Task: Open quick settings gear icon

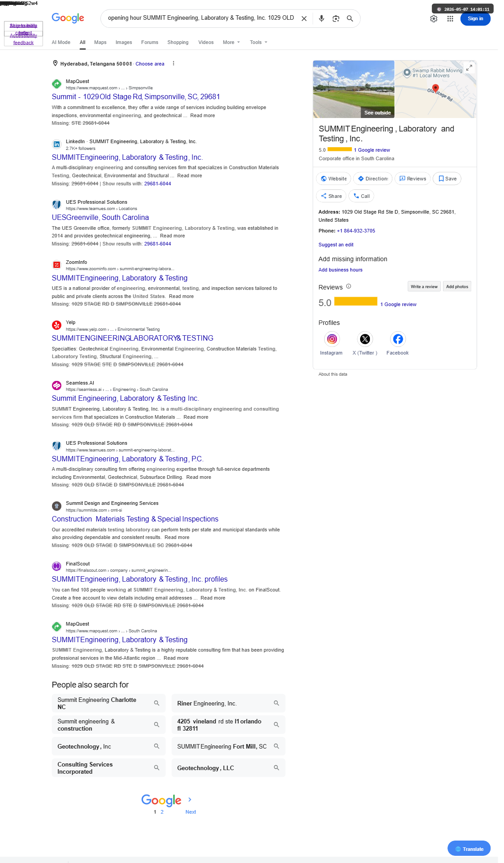Action: (x=434, y=19)
